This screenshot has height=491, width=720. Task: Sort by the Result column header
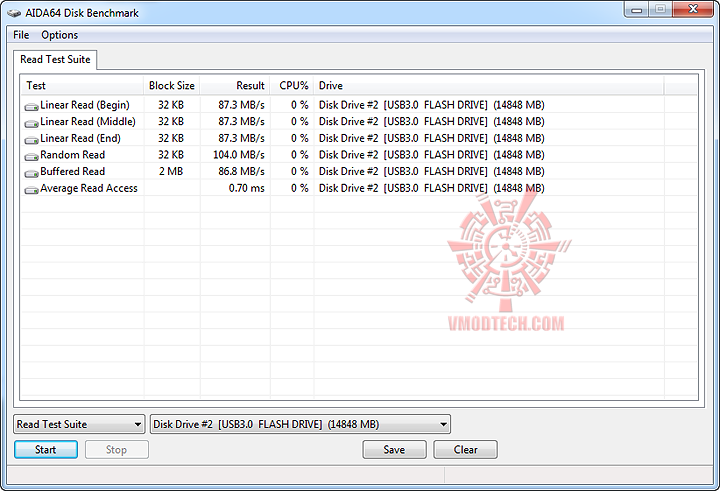pos(235,85)
